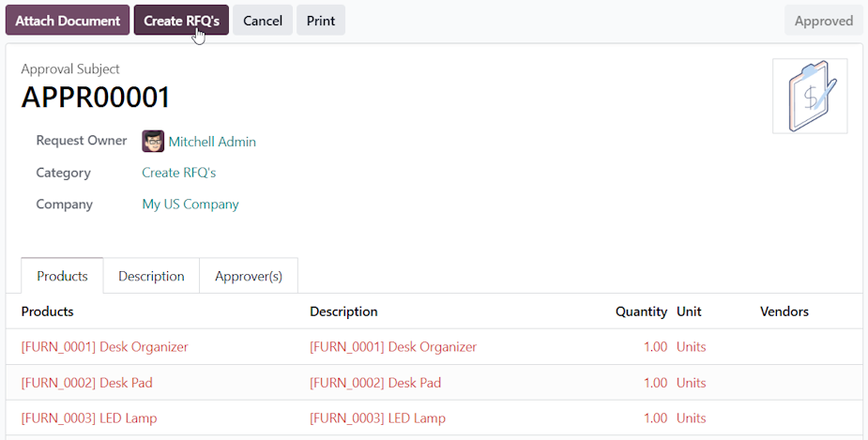
Task: Open the Create RFQ's category link
Action: coord(179,173)
